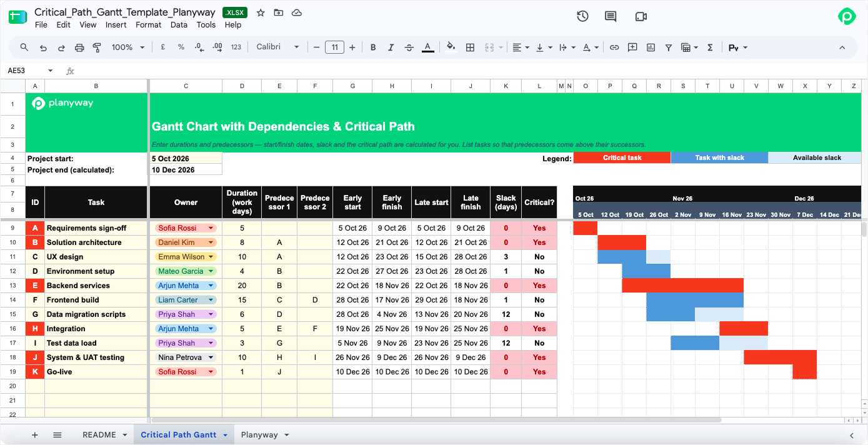
Task: View cloud save status icon
Action: (x=297, y=12)
